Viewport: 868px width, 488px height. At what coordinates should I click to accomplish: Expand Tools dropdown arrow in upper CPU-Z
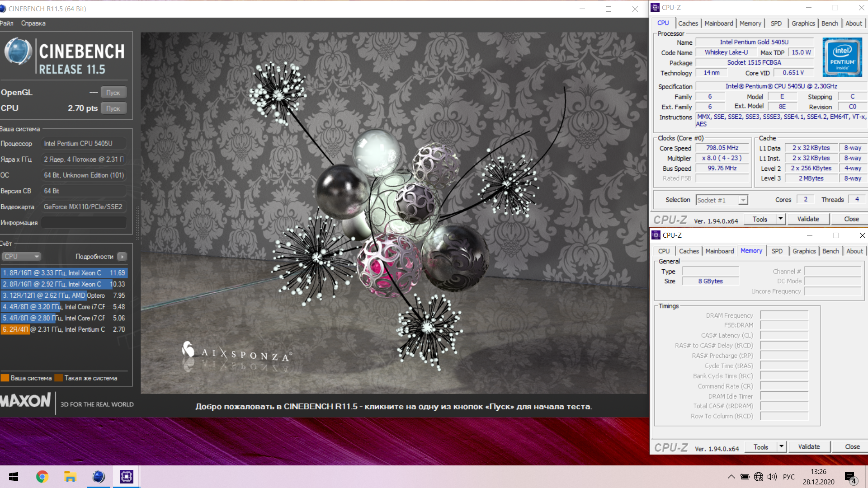[x=780, y=219]
